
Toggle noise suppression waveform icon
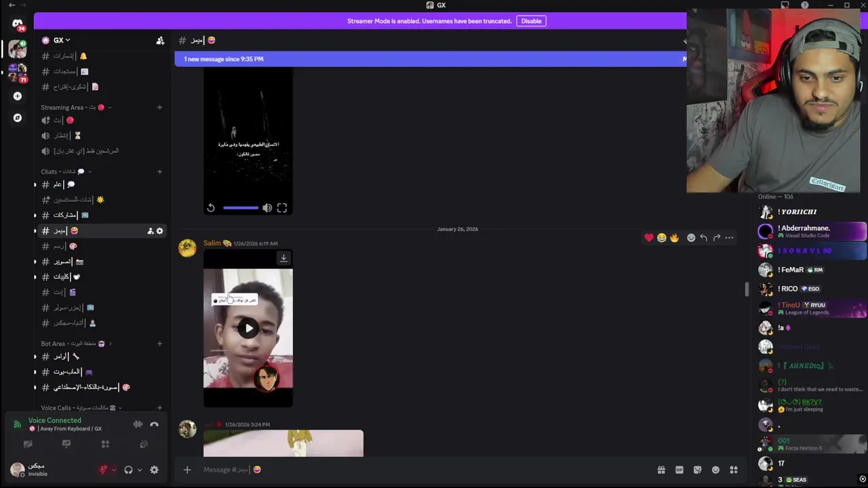point(138,424)
